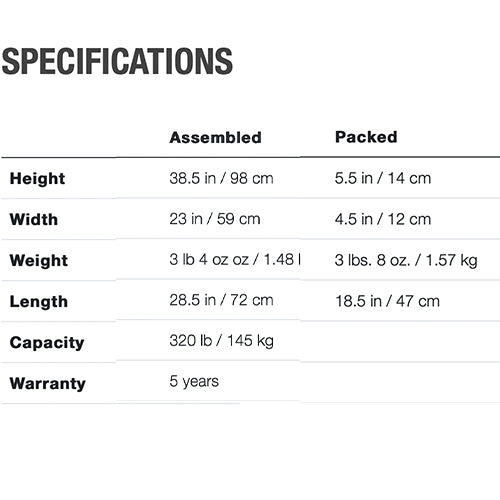Click the divider line under column headers

[x=251, y=157]
